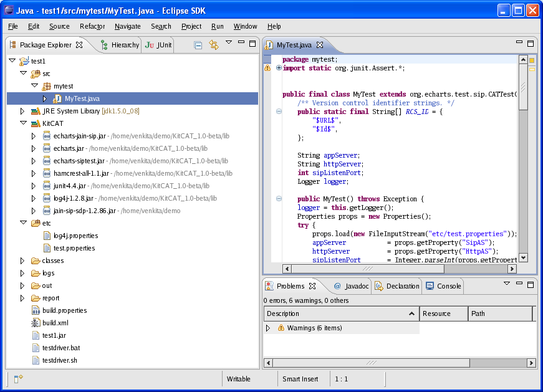This screenshot has height=392, width=543.
Task: Click warning marker icon beside import line
Action: point(267,68)
